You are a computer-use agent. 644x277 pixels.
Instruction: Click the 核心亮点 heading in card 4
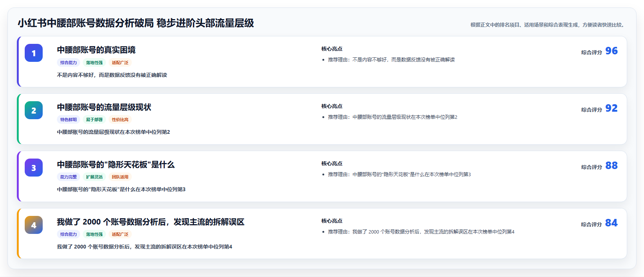click(x=332, y=221)
